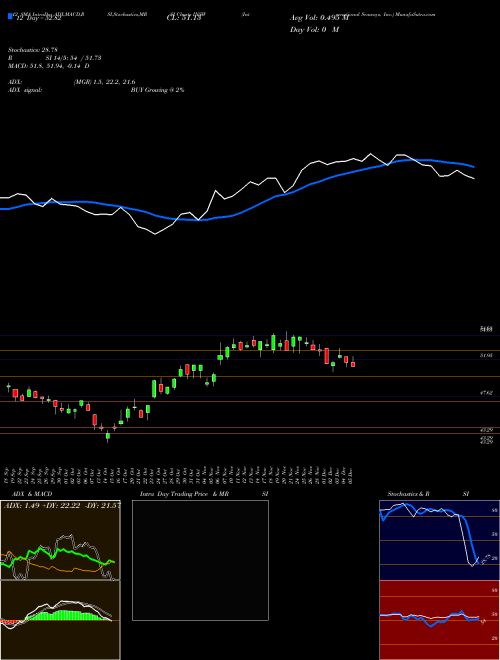The image size is (500, 660).
Task: Click the blue Stochastics chart panel
Action: coord(439,540)
